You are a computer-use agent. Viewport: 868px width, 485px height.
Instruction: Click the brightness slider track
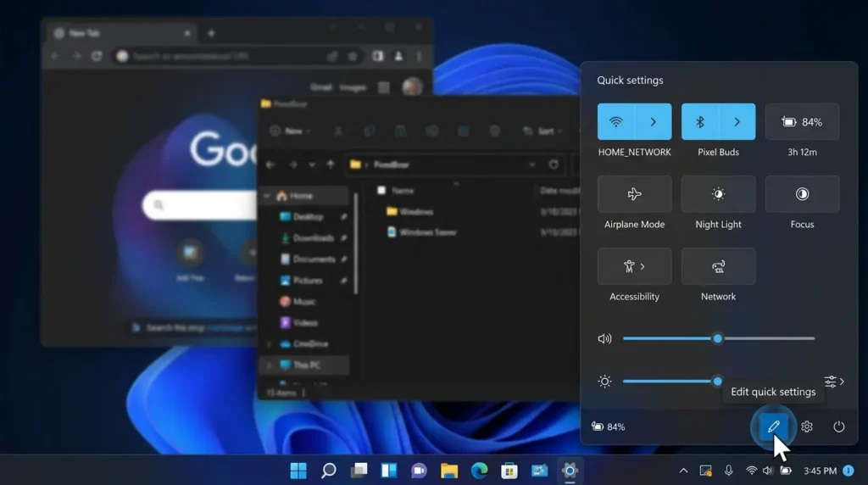(x=671, y=381)
